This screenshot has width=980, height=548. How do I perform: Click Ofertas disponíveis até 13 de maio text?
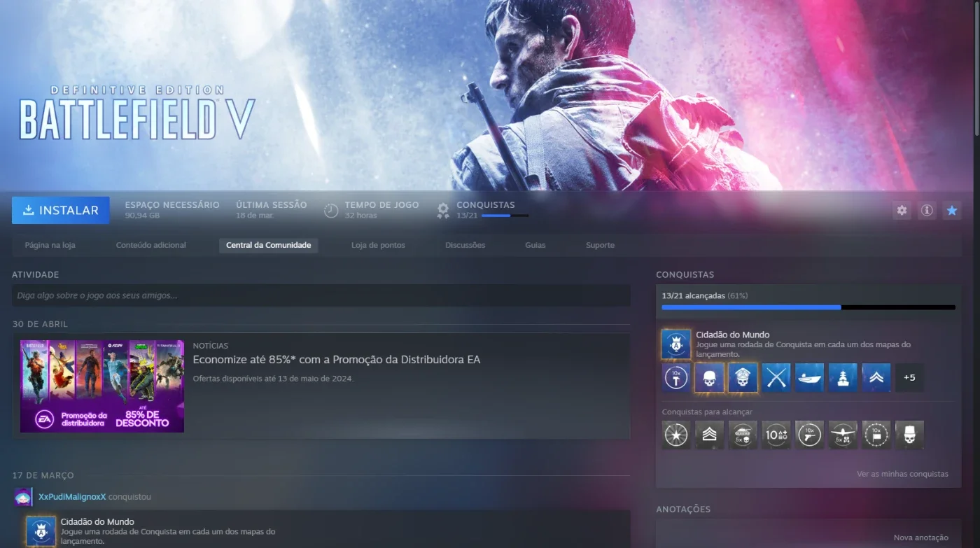(x=274, y=379)
